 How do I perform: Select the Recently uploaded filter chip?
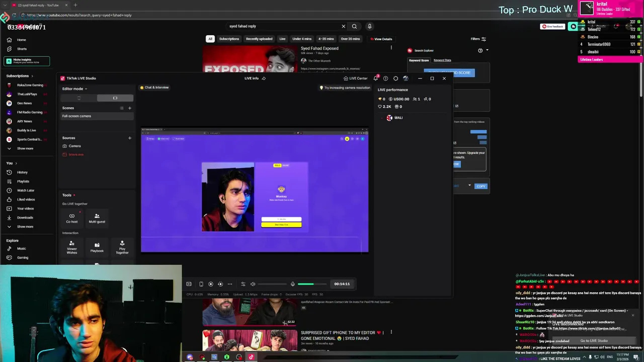coord(259,39)
